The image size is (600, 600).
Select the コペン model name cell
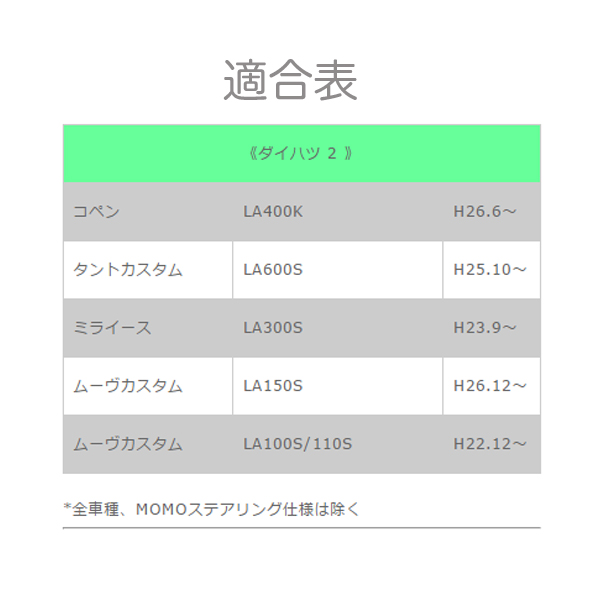click(x=97, y=212)
